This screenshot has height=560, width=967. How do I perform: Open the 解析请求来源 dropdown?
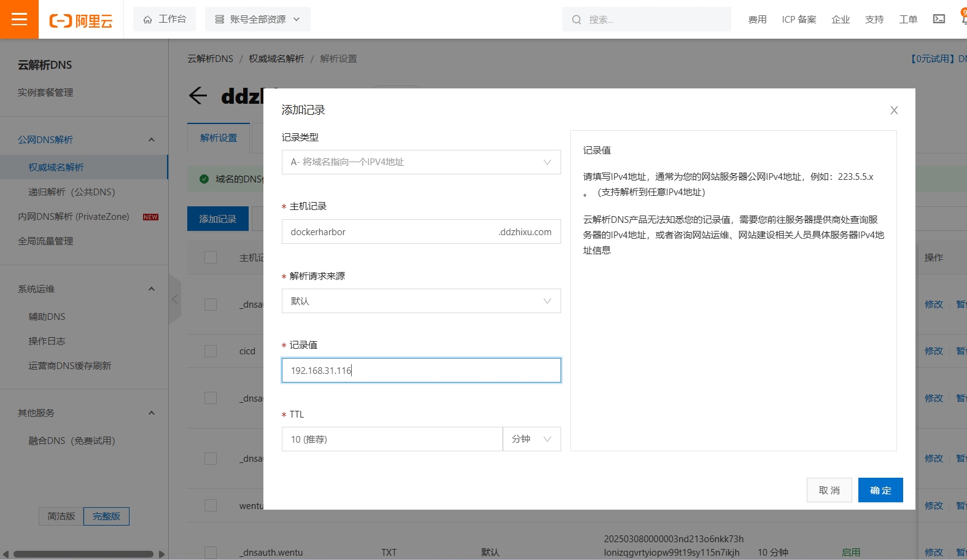(421, 301)
